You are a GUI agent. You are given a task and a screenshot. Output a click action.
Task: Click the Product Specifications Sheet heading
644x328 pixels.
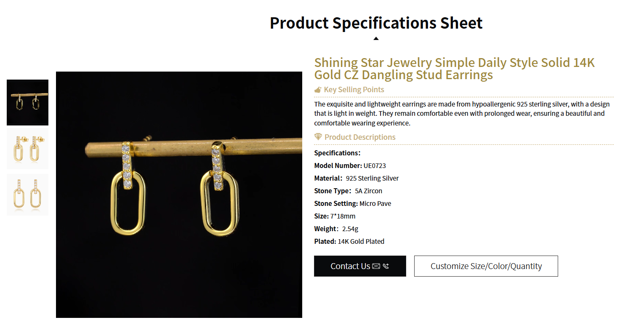click(376, 23)
